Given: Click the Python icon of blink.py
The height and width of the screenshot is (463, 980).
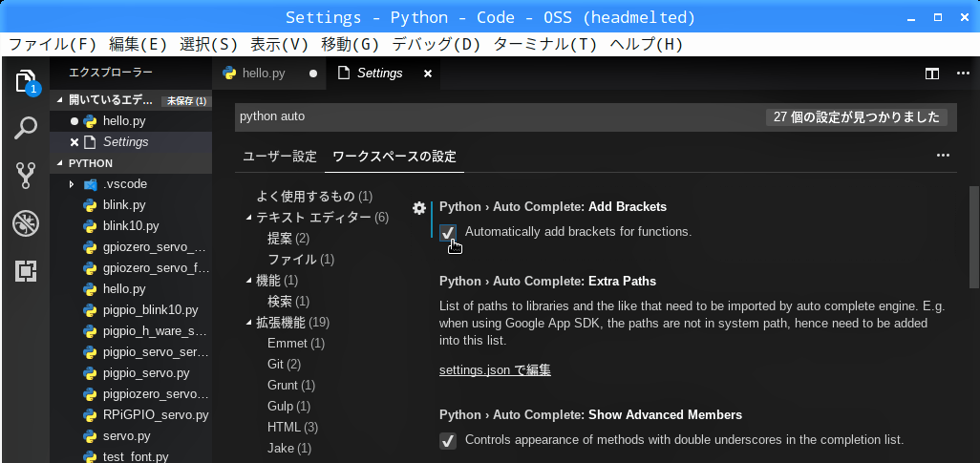Looking at the screenshot, I should [90, 205].
